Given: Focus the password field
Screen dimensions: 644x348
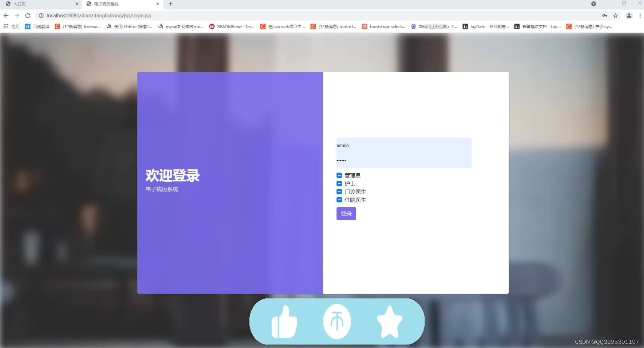Looking at the screenshot, I should [x=404, y=160].
